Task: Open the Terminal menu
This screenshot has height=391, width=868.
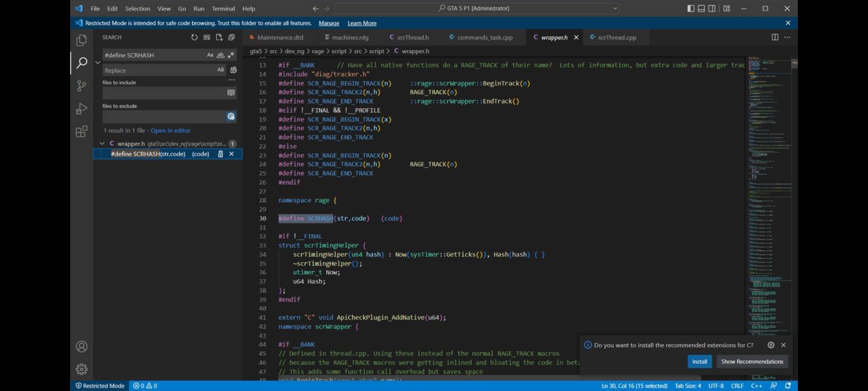Action: pos(223,8)
